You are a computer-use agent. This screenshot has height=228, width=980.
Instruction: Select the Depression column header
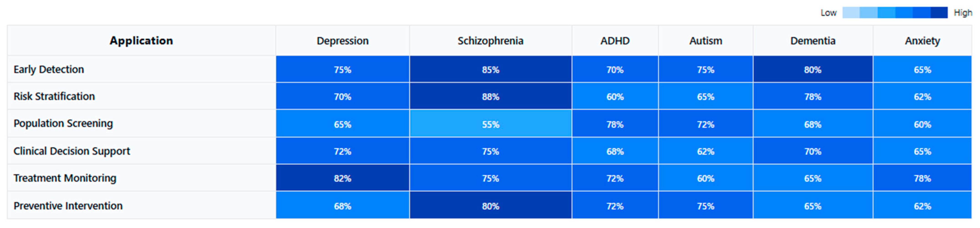point(342,41)
